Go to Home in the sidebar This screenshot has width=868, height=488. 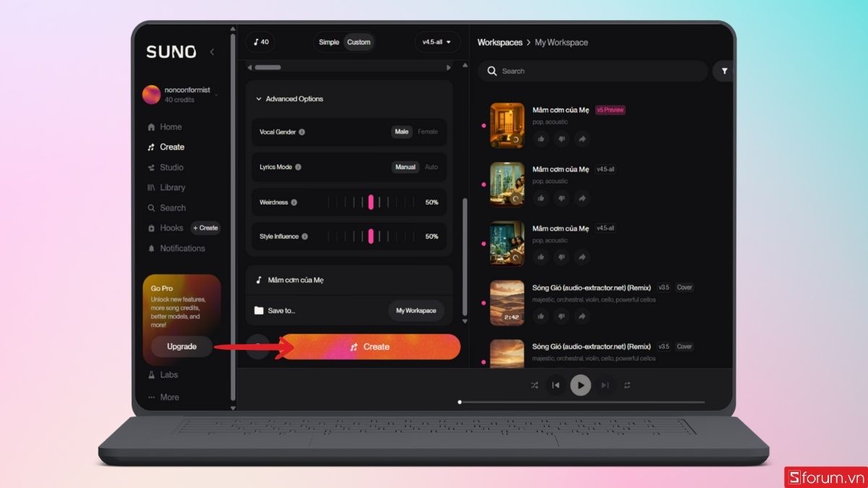[x=164, y=127]
